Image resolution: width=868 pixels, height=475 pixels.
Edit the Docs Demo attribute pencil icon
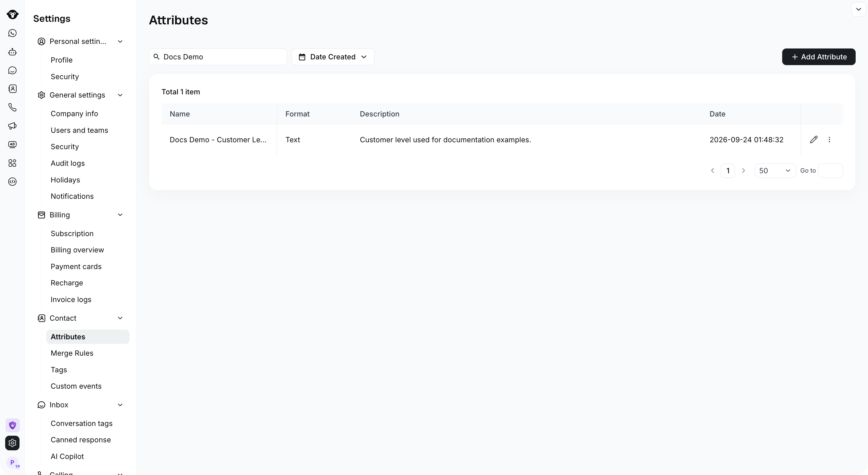[814, 140]
